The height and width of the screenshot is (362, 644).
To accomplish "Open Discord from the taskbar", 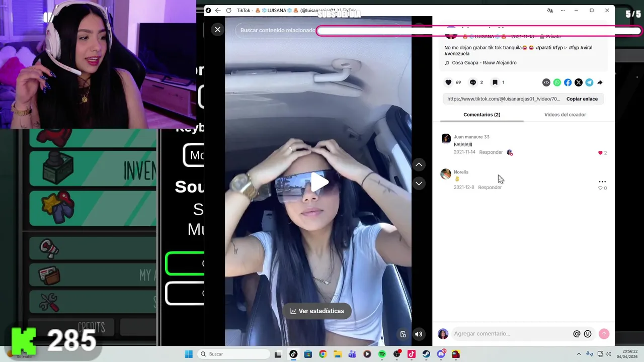I will (x=441, y=354).
